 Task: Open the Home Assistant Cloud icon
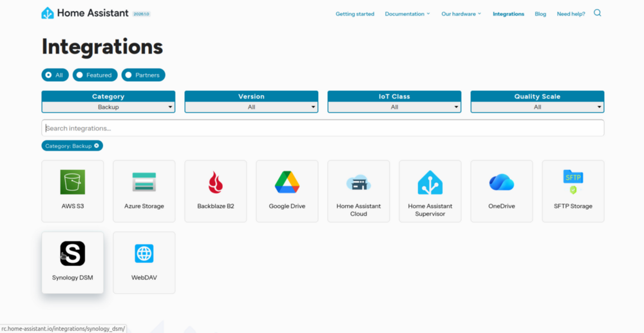pyautogui.click(x=359, y=182)
